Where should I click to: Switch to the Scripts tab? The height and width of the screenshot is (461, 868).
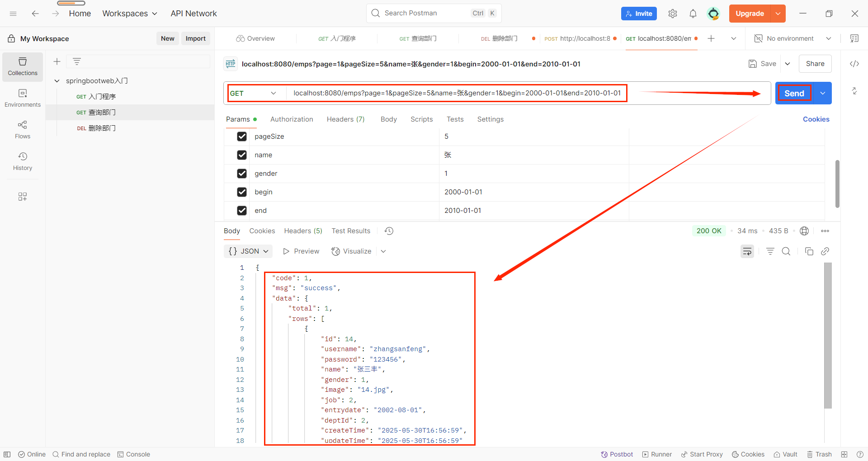[422, 119]
